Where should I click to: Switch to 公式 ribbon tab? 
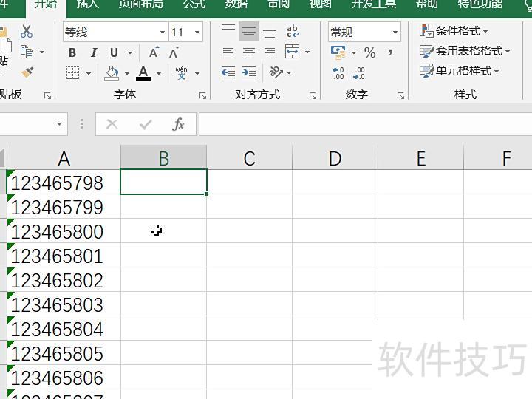pos(195,4)
